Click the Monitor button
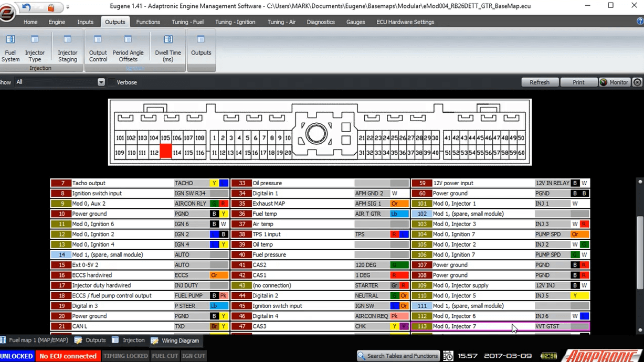Screen dimensions: 644x362 click(614, 82)
